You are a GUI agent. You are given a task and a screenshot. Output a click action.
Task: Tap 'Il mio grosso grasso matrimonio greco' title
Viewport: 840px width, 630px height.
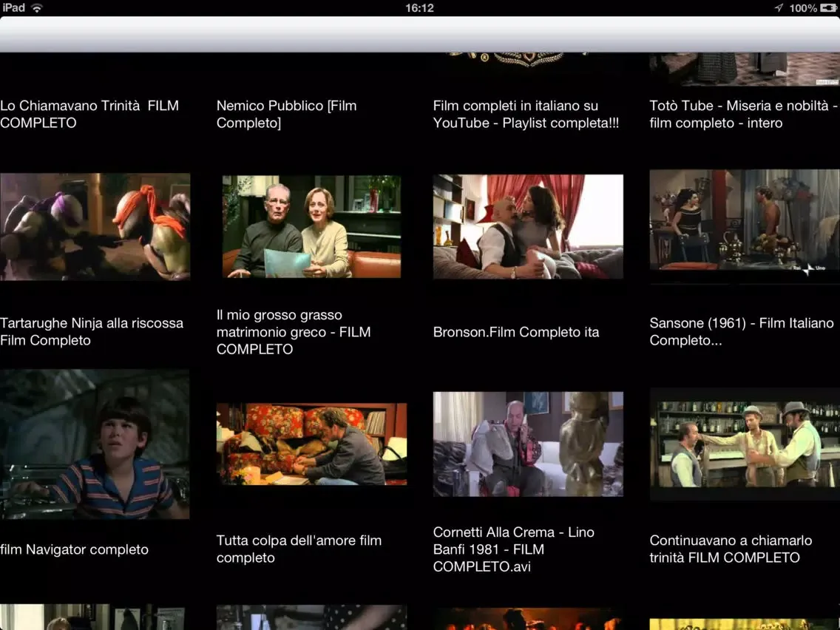tap(294, 331)
